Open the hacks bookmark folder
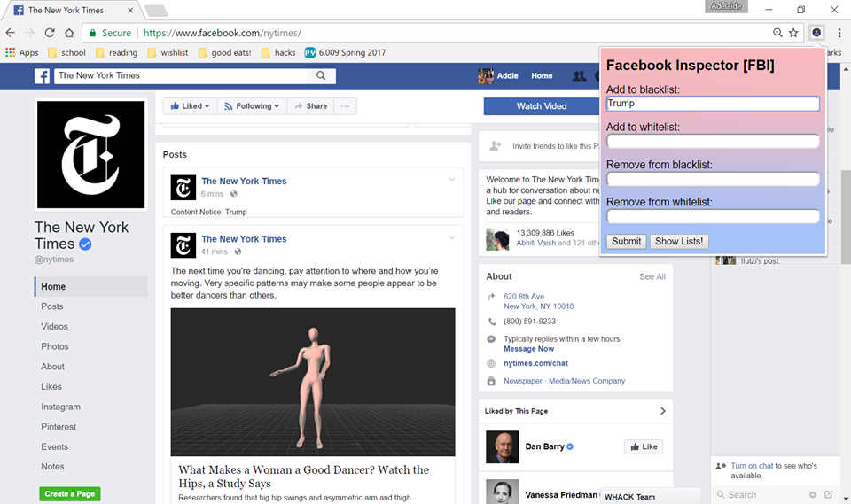This screenshot has width=851, height=504. coord(278,52)
